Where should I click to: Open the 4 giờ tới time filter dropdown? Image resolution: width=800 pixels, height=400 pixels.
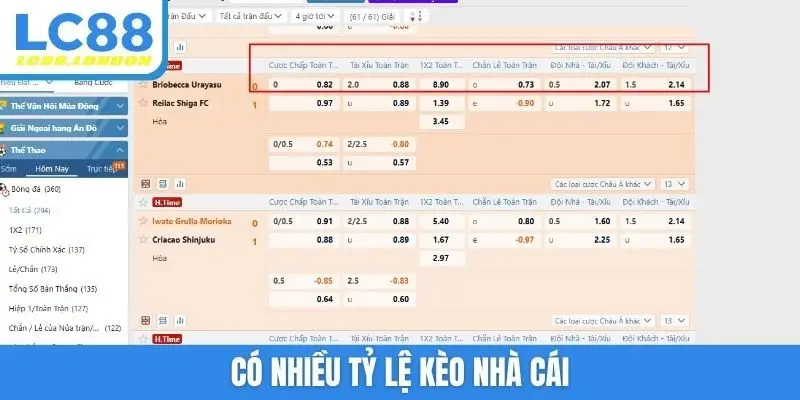[x=315, y=16]
